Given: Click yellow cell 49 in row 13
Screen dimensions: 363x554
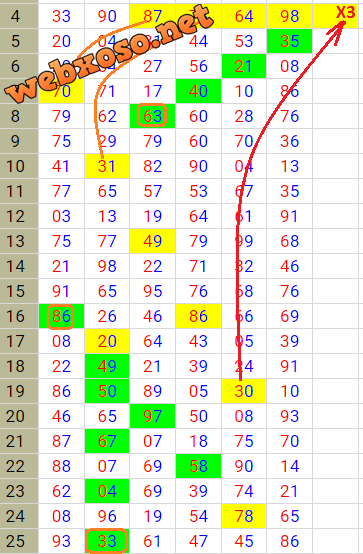Looking at the screenshot, I should coord(152,241).
